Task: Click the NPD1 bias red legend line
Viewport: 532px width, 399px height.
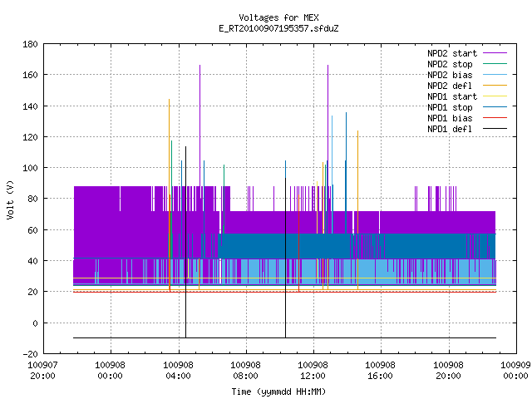Action: click(495, 118)
